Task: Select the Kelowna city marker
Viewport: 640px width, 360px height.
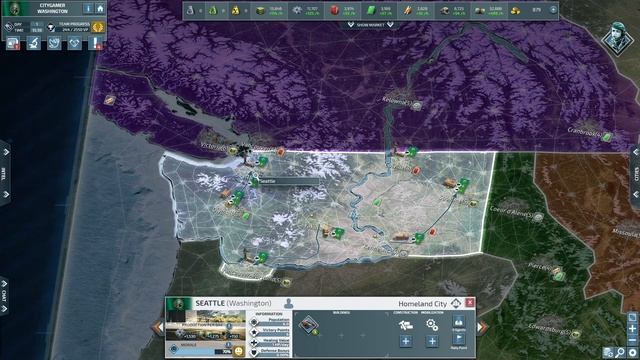Action: click(x=416, y=106)
